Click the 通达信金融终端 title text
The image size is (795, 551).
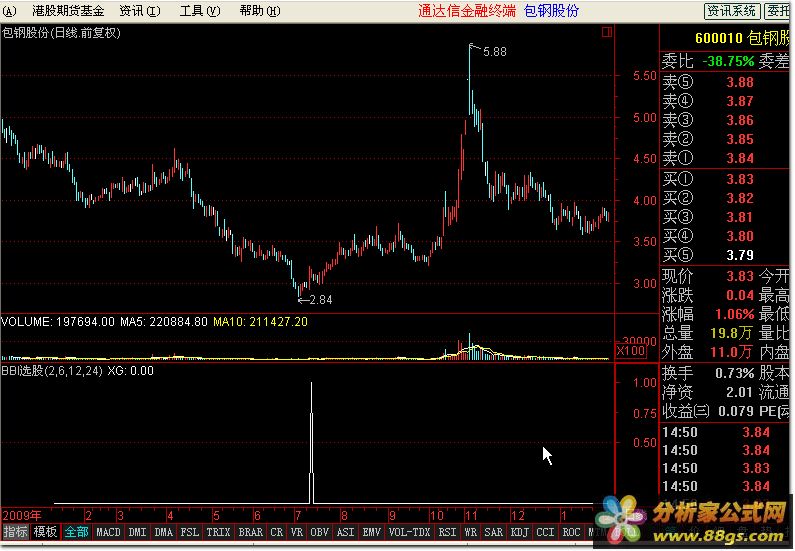[467, 11]
